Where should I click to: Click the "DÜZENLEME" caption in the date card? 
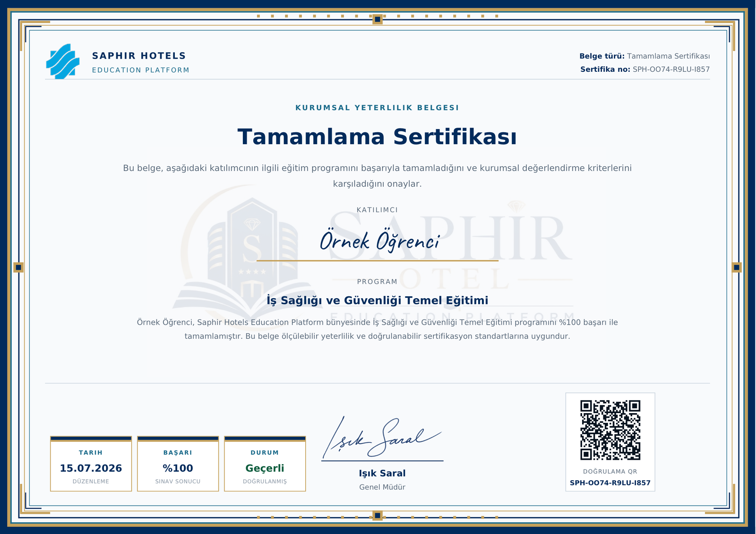(x=91, y=482)
